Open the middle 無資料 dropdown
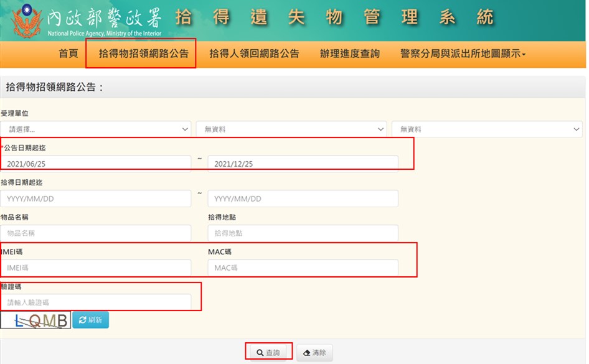589x364 pixels. (291, 129)
